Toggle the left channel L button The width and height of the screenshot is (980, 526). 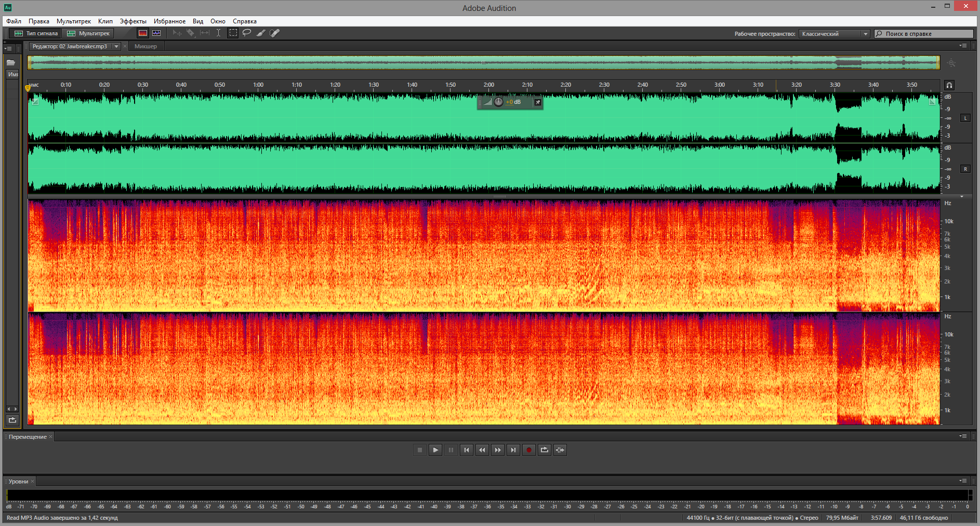click(x=965, y=118)
